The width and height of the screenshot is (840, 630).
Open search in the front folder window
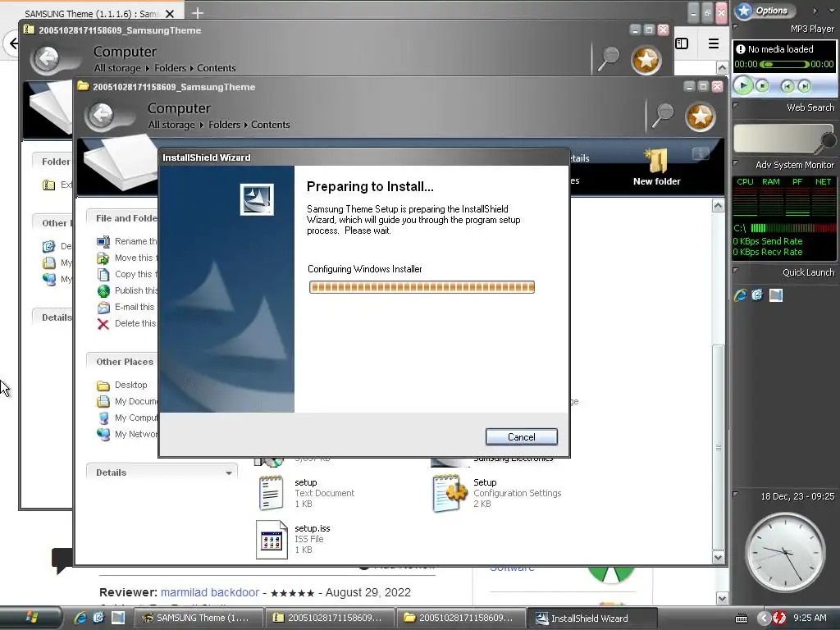(x=663, y=116)
